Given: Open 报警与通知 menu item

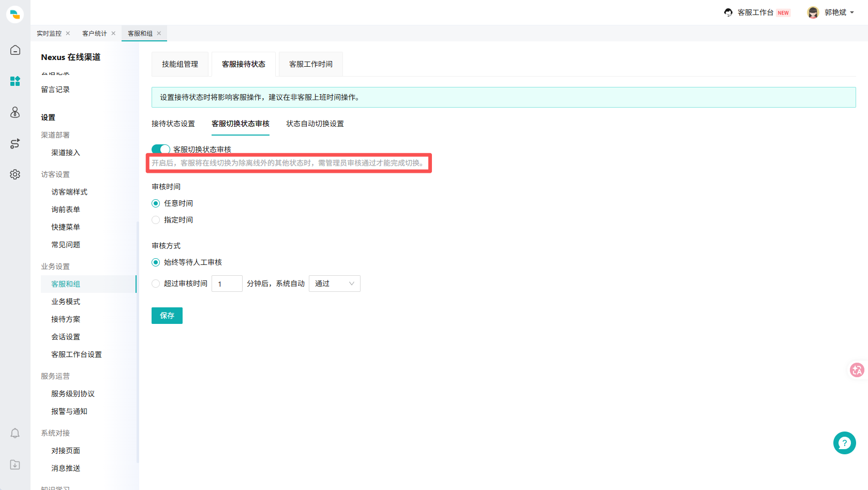Looking at the screenshot, I should 69,411.
